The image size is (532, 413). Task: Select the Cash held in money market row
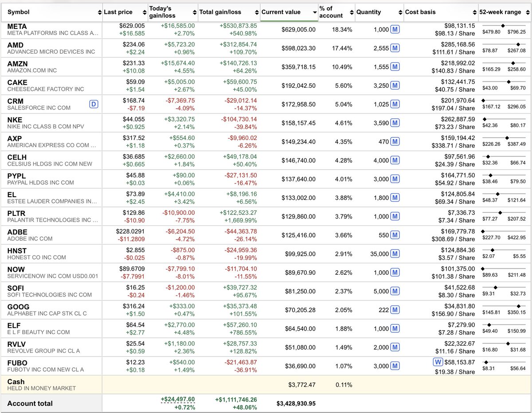(x=266, y=385)
